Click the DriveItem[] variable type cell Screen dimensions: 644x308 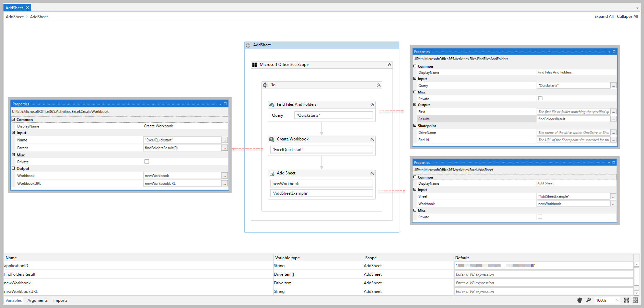point(318,274)
